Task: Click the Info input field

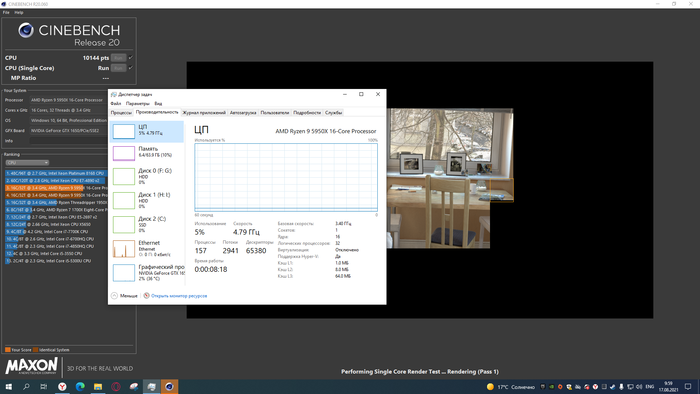Action: (68, 141)
